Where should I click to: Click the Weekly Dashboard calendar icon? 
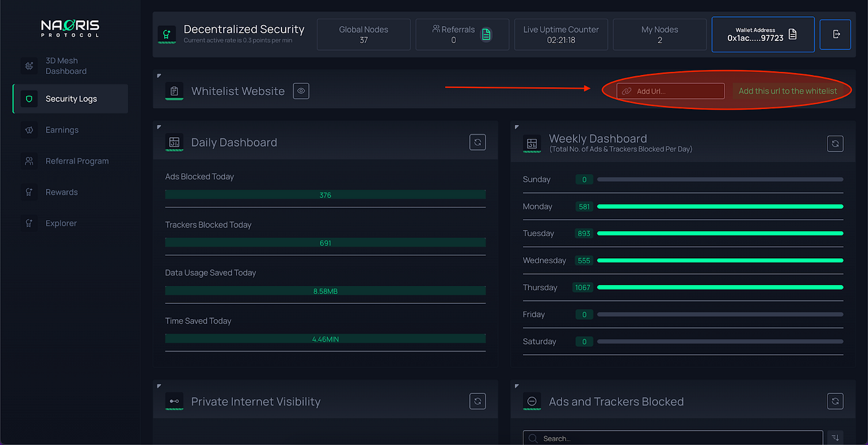[532, 144]
